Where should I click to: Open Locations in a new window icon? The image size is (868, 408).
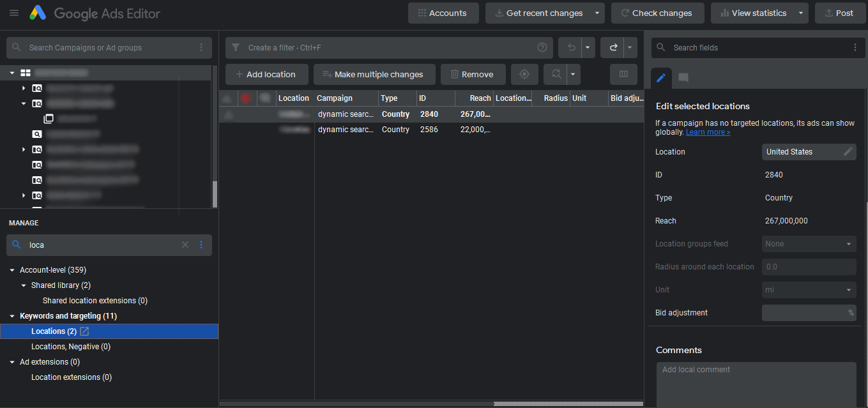point(84,331)
